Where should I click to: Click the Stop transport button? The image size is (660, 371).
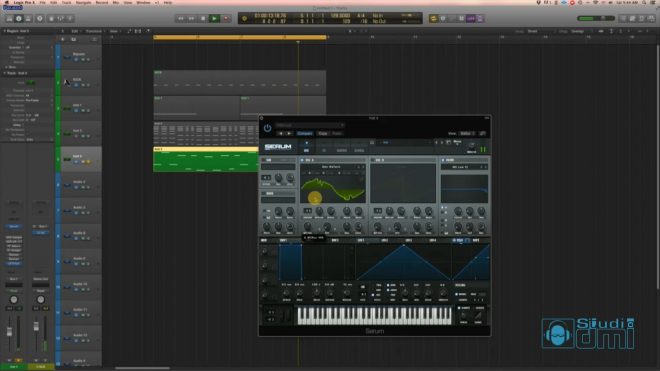pos(203,19)
